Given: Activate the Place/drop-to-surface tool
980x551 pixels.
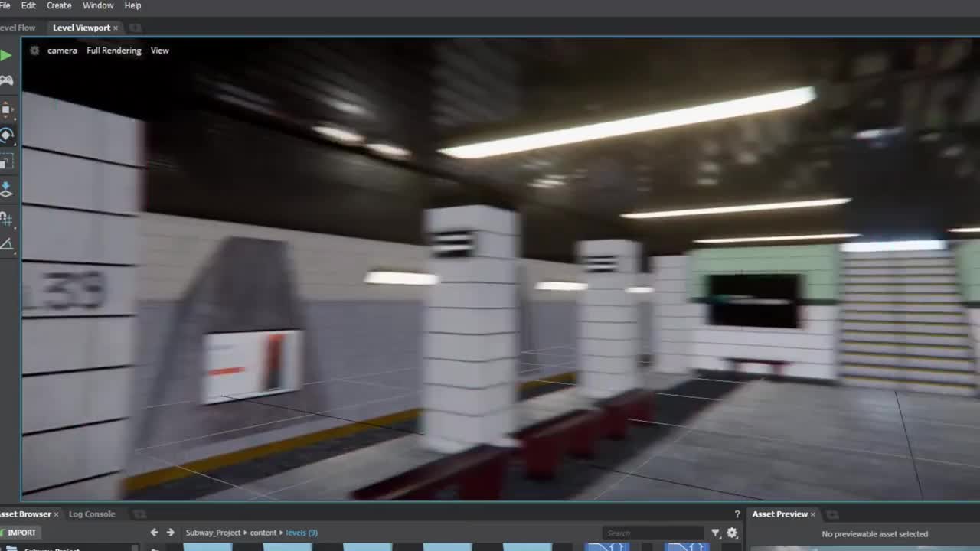Looking at the screenshot, I should [x=6, y=190].
